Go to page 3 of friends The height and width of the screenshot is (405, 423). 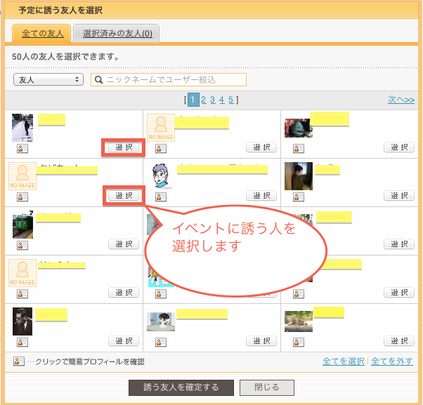point(212,100)
